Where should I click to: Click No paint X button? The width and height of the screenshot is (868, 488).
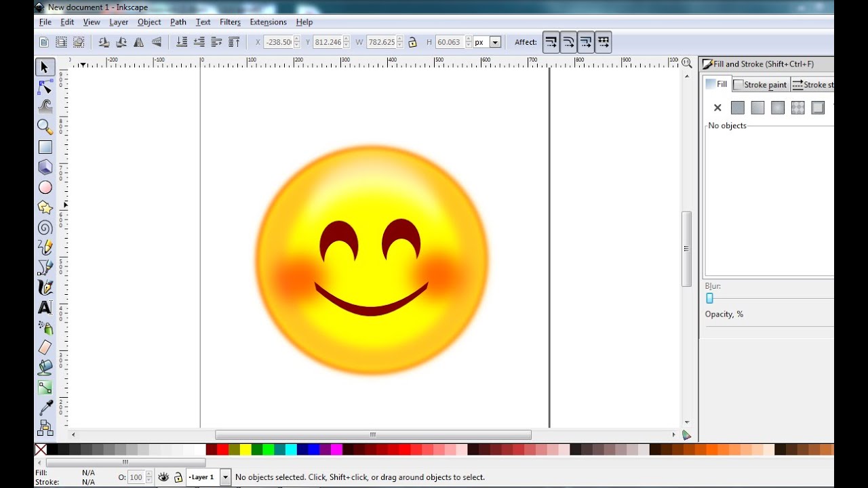tap(717, 108)
